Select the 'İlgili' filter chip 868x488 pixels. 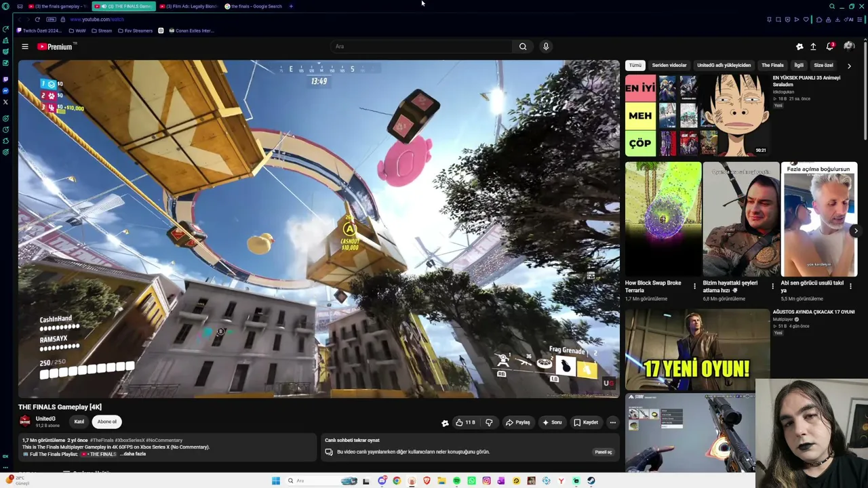point(799,65)
